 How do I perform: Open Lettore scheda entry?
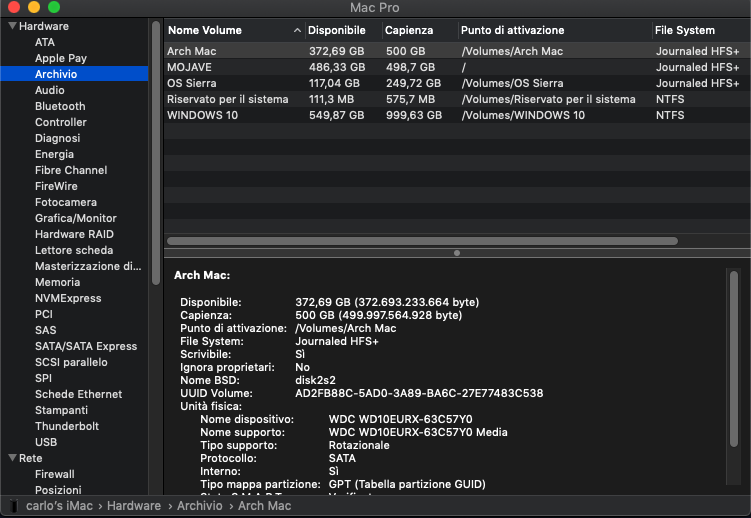74,250
